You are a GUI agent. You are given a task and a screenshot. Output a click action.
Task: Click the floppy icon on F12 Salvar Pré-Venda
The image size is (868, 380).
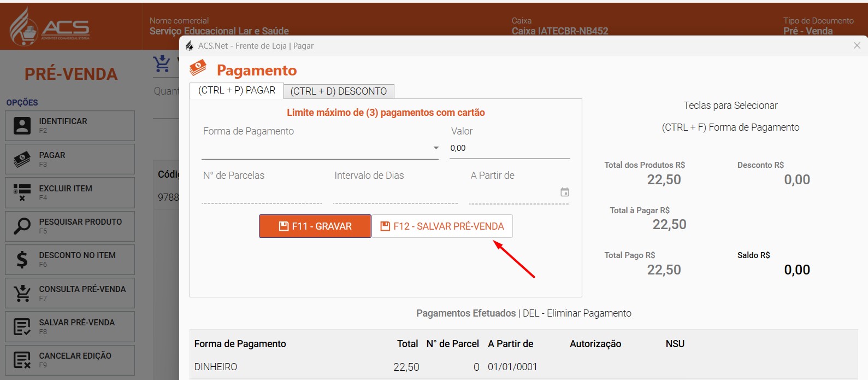tap(385, 226)
